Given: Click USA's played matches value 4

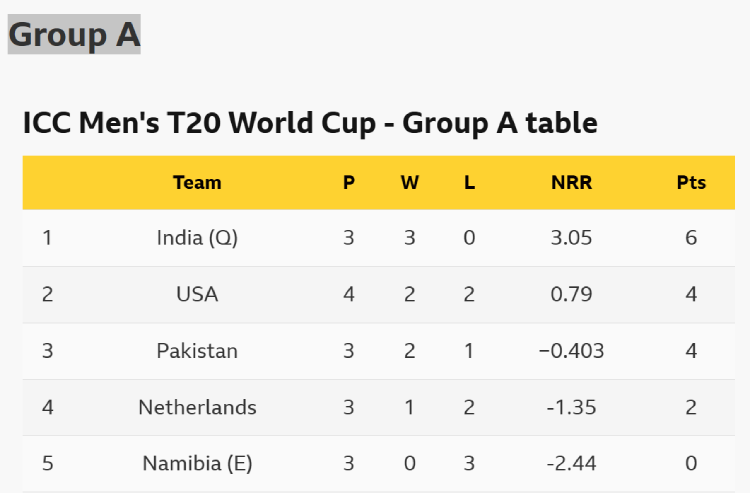Looking at the screenshot, I should point(349,294).
